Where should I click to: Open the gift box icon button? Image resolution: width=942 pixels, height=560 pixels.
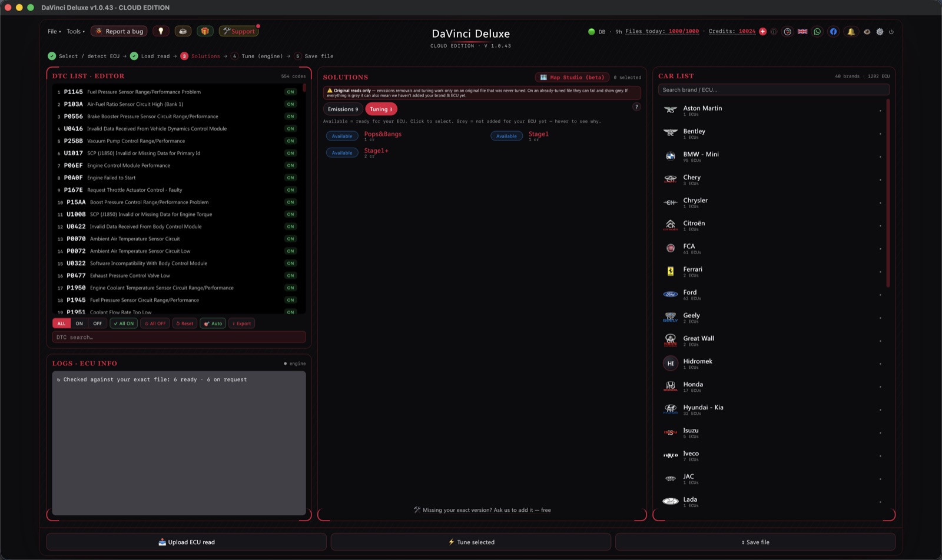[x=205, y=31]
